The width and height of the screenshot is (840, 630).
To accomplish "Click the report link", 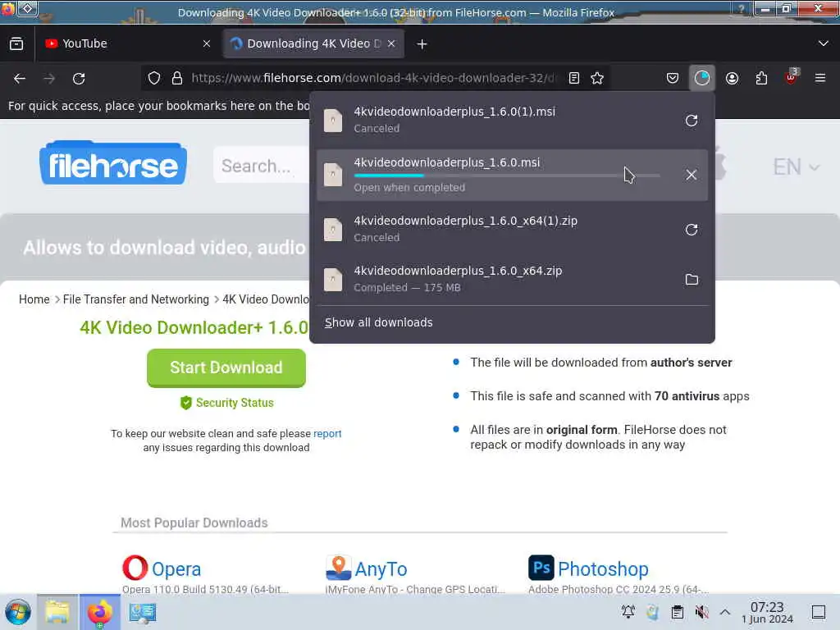I will (327, 433).
